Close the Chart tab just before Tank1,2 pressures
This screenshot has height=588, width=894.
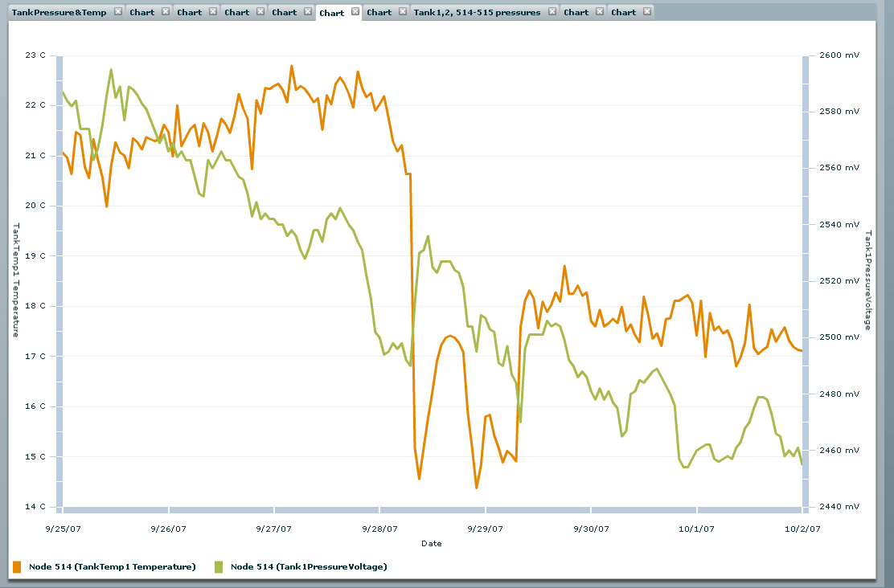pyautogui.click(x=403, y=12)
